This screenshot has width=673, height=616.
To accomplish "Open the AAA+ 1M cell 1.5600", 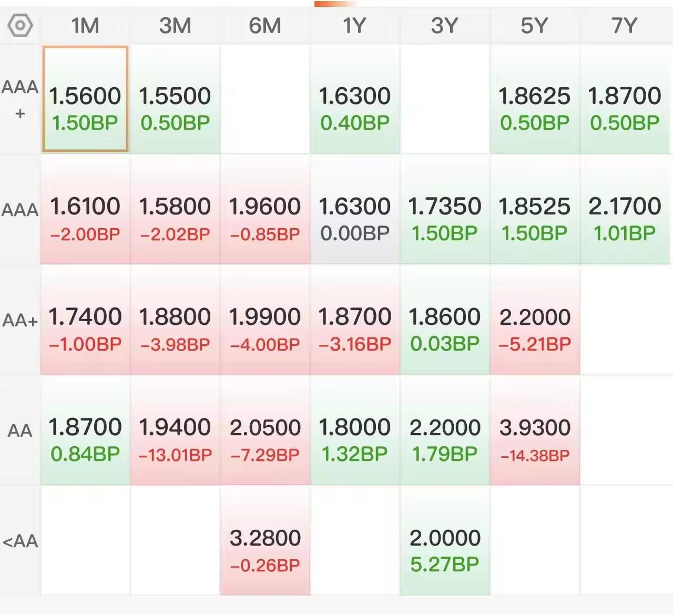I will (85, 99).
